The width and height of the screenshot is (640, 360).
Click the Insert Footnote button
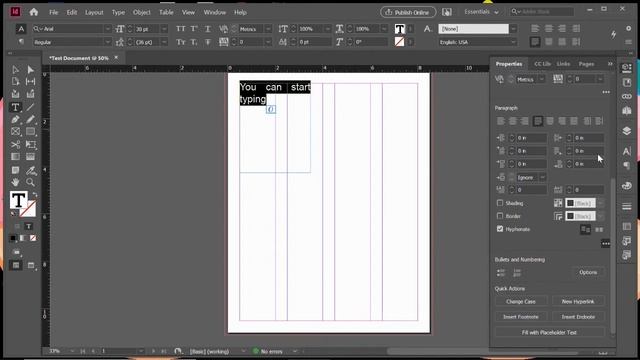click(521, 317)
